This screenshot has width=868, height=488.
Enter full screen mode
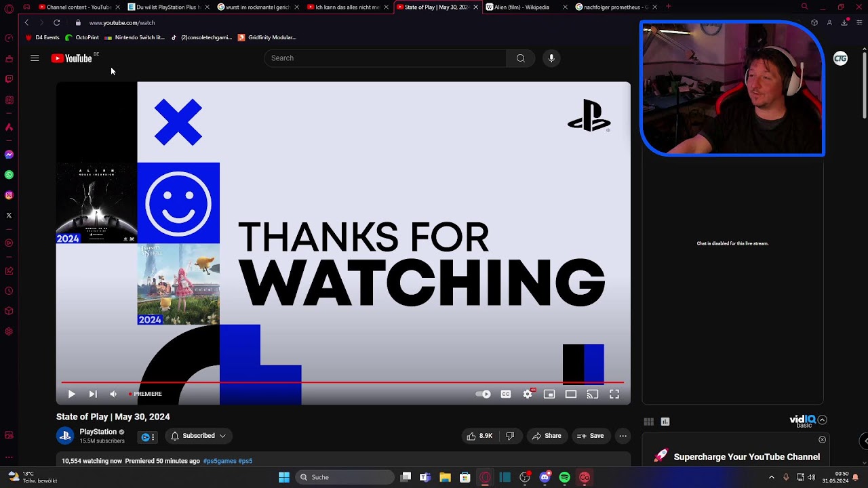click(x=614, y=394)
